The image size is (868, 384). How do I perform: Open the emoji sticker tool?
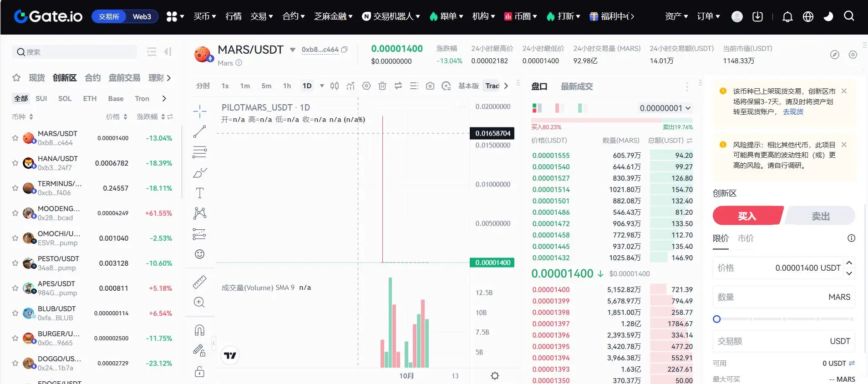coord(199,254)
